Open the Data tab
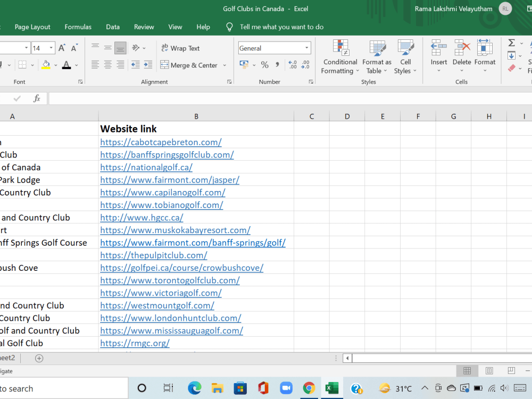Screen dimensions: 532x399 113,27
